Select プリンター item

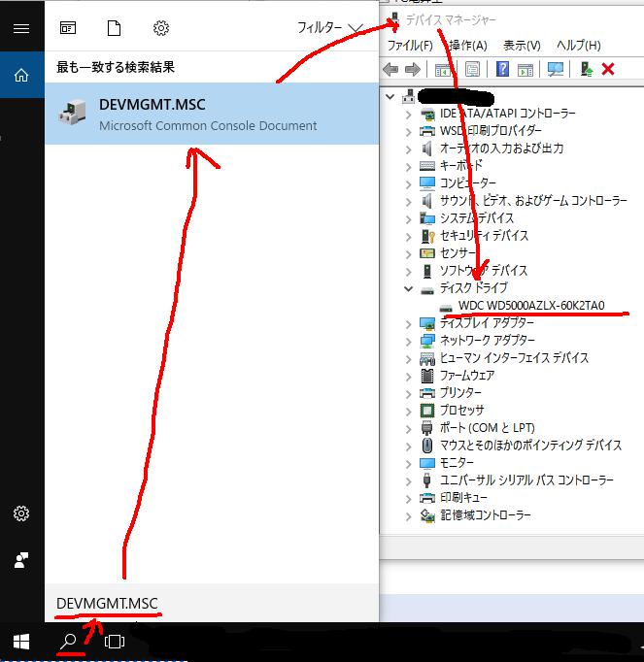click(x=460, y=392)
